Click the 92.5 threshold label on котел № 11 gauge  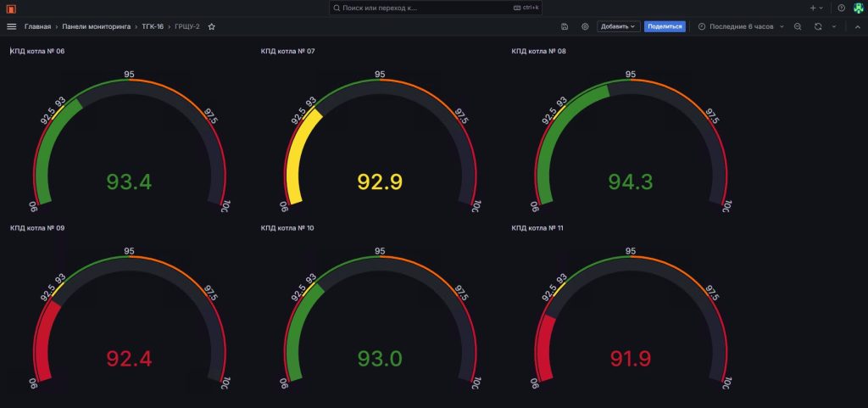[548, 293]
